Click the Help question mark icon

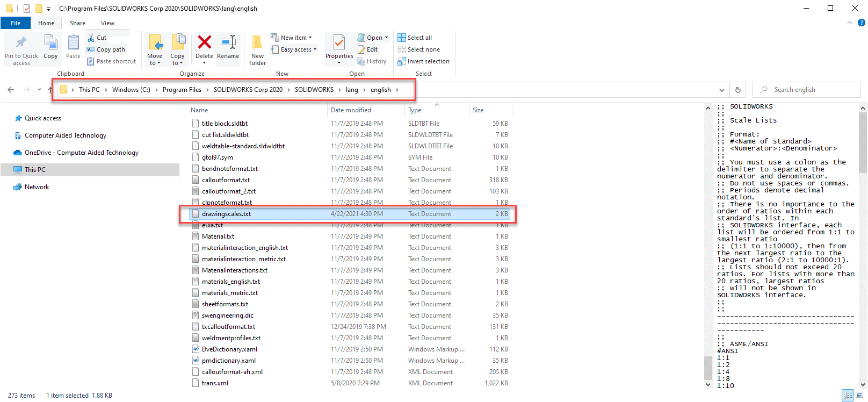click(x=862, y=23)
